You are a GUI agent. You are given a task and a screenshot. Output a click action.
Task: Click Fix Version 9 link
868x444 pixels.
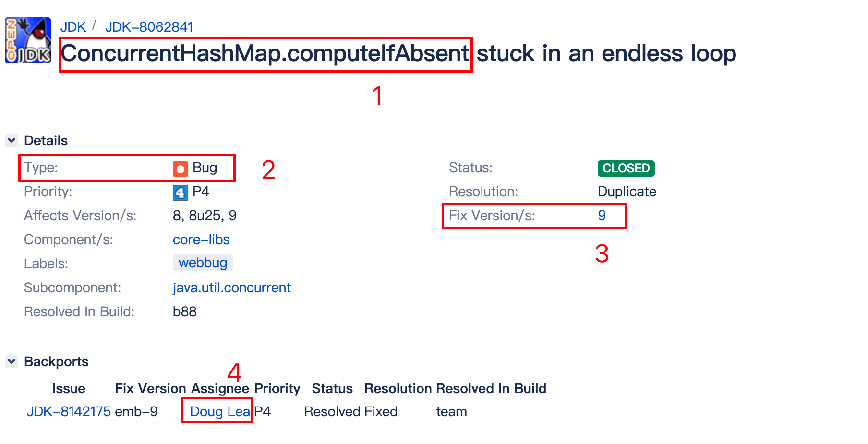coord(602,215)
